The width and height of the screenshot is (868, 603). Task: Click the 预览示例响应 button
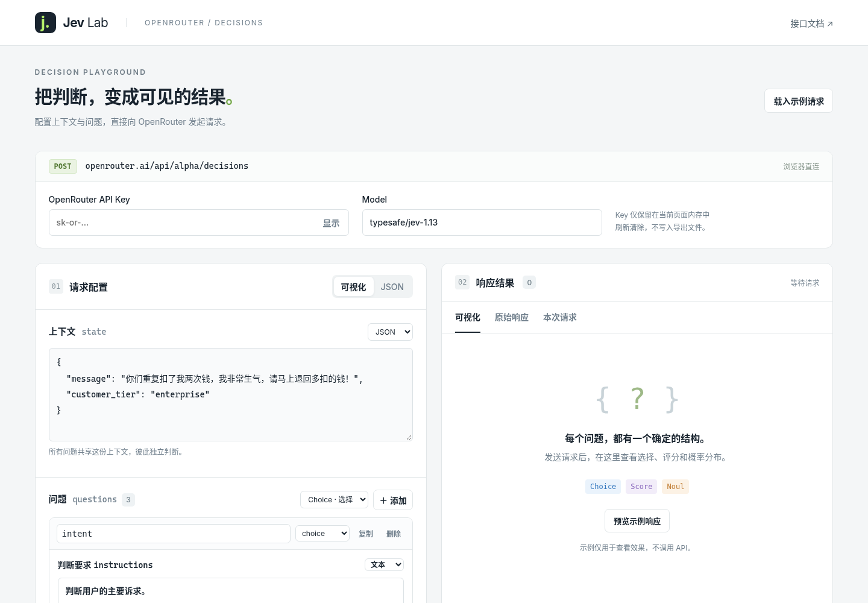coord(637,521)
